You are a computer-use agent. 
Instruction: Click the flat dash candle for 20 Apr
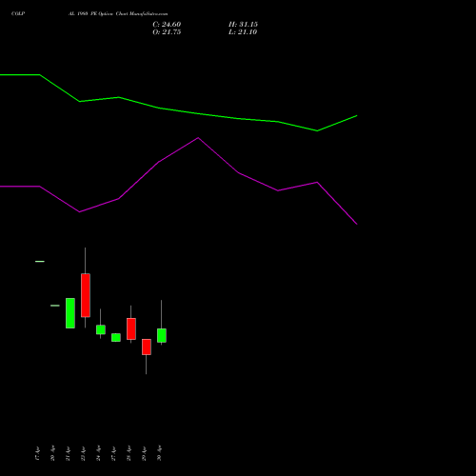[x=55, y=306]
